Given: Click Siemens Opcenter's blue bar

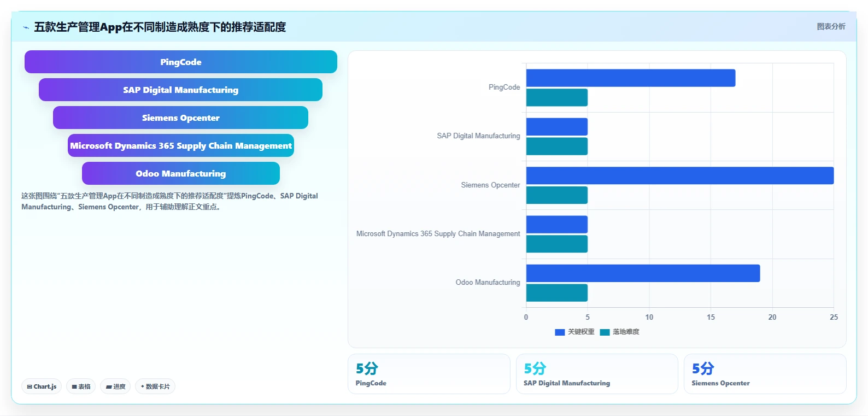Looking at the screenshot, I should [x=680, y=175].
